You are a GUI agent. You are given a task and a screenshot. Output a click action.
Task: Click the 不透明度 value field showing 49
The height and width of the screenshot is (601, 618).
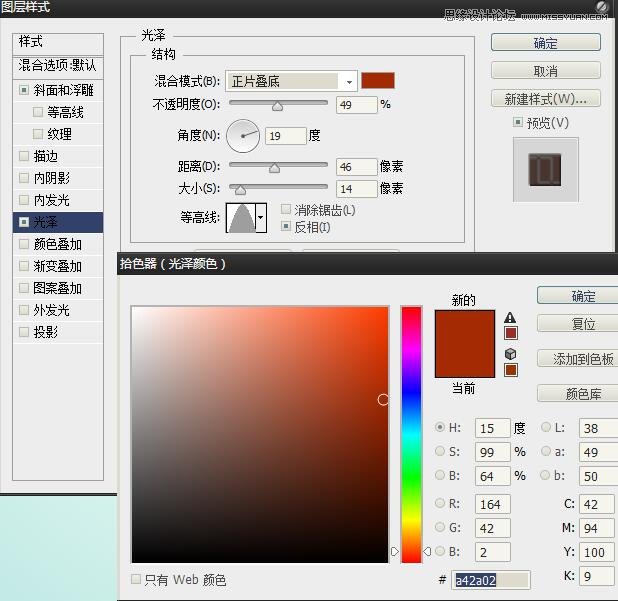pos(357,105)
